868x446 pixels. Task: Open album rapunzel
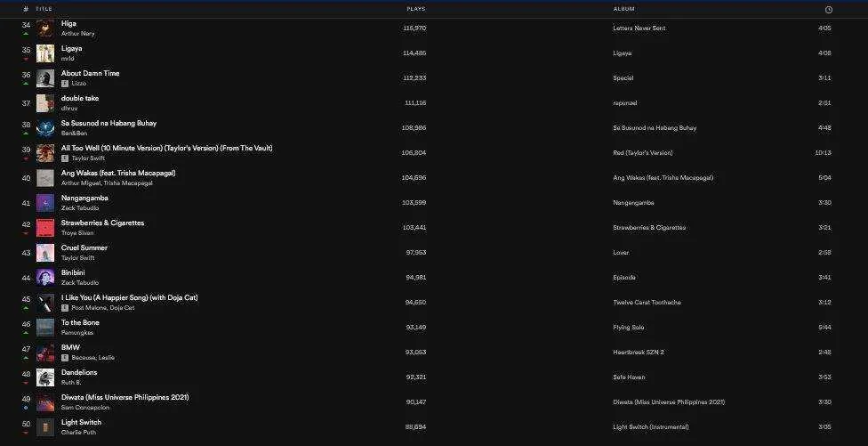pyautogui.click(x=625, y=103)
